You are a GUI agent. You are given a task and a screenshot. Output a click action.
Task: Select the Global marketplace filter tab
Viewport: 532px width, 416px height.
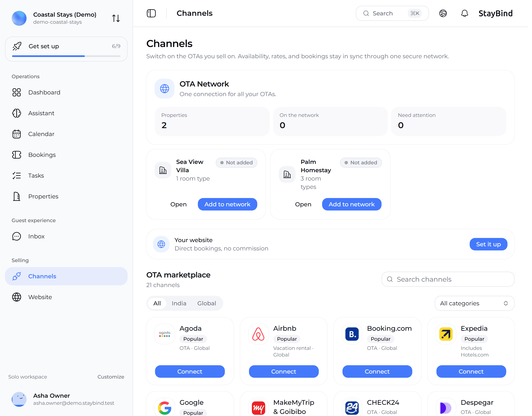click(x=206, y=303)
